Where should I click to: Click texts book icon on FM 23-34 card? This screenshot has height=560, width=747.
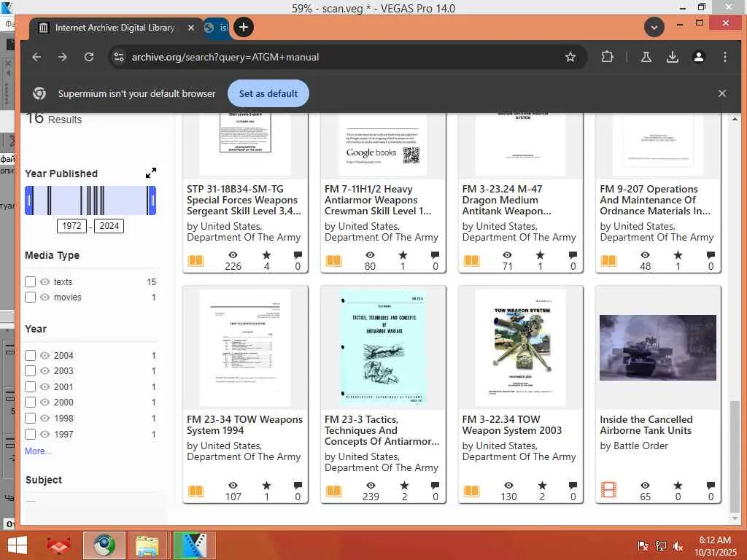tap(196, 491)
